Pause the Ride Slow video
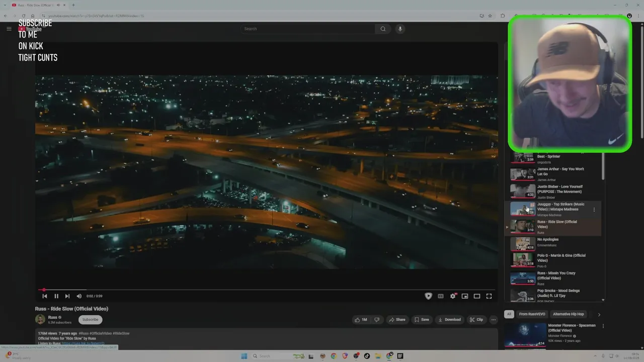Image resolution: width=644 pixels, height=362 pixels. tap(56, 296)
